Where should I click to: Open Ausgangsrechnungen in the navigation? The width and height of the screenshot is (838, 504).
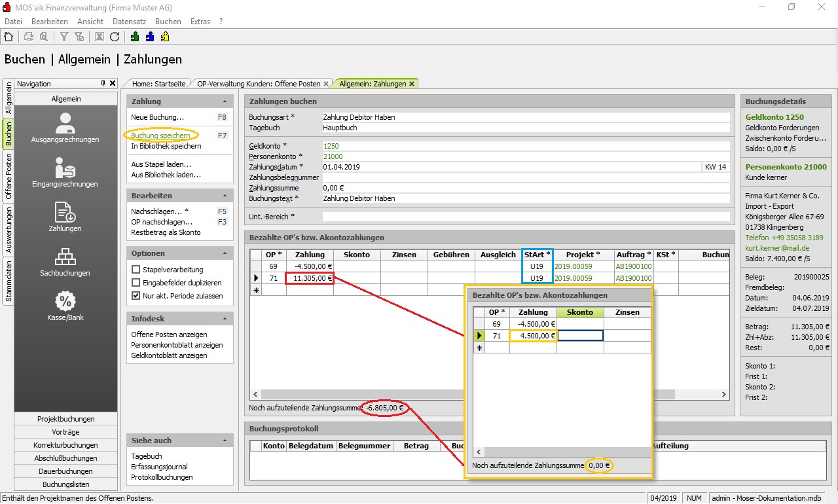coord(65,128)
